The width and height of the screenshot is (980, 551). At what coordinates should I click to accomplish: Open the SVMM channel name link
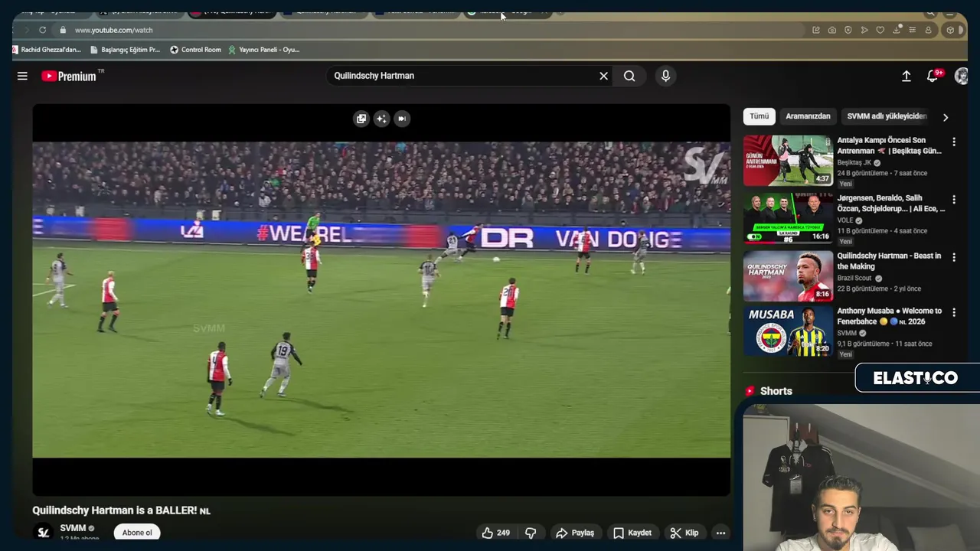pyautogui.click(x=73, y=528)
